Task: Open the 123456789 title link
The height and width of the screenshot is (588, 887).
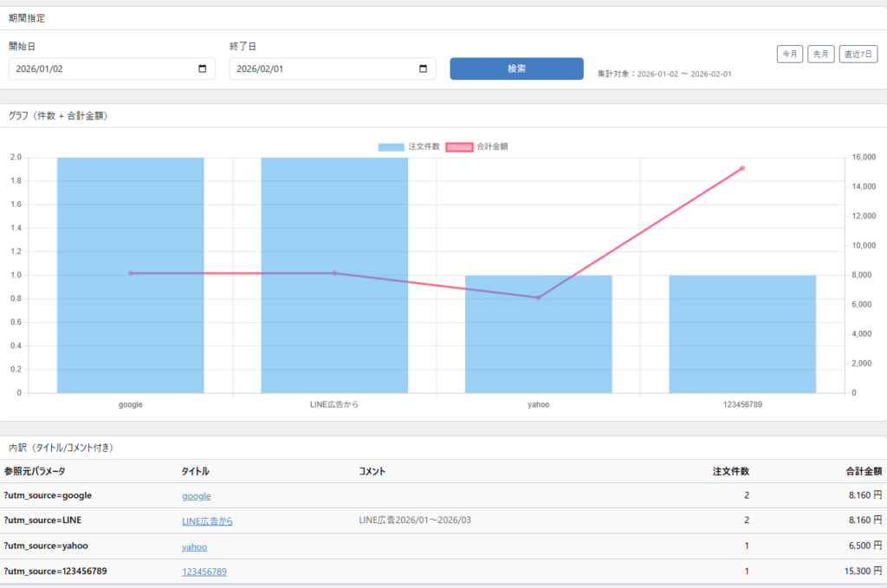Action: (x=204, y=572)
